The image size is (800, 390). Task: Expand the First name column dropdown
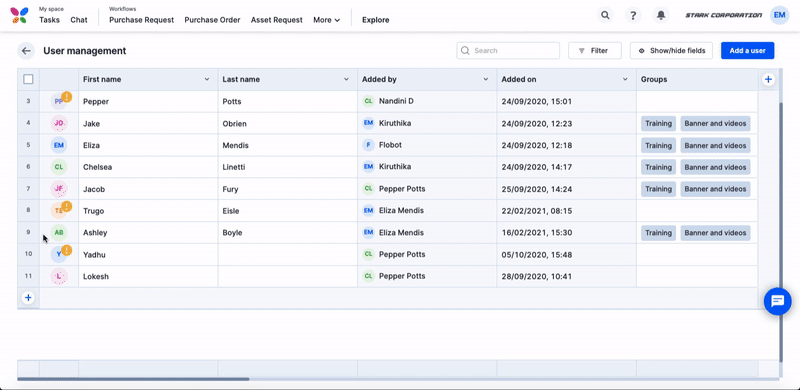(207, 80)
